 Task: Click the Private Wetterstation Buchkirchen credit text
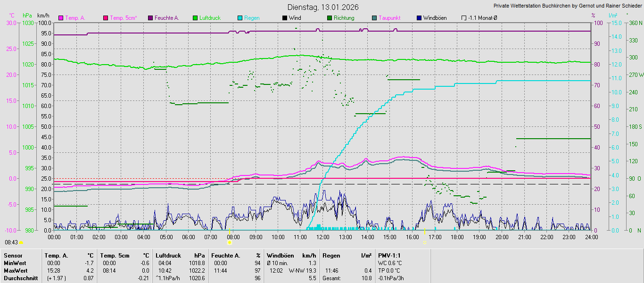[x=568, y=6]
